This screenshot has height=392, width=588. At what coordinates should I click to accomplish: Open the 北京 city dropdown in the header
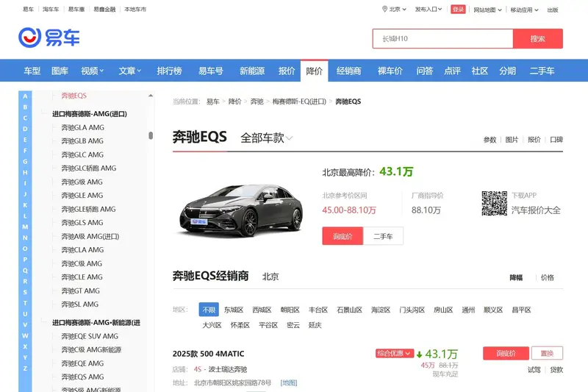coord(398,9)
